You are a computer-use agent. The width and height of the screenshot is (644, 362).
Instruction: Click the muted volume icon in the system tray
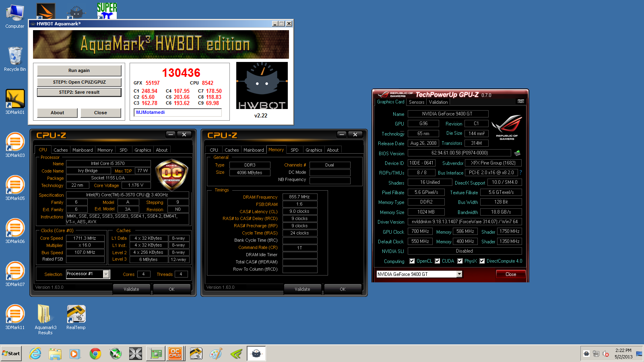click(x=606, y=354)
